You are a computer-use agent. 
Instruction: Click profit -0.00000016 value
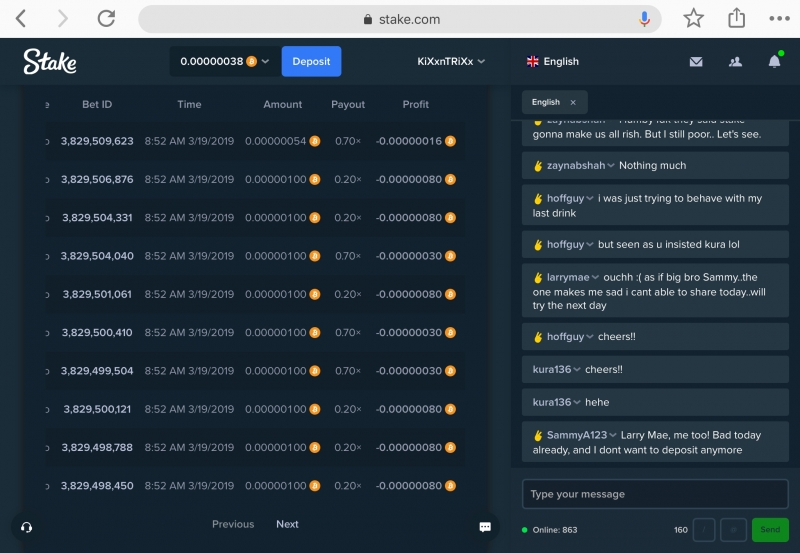409,141
